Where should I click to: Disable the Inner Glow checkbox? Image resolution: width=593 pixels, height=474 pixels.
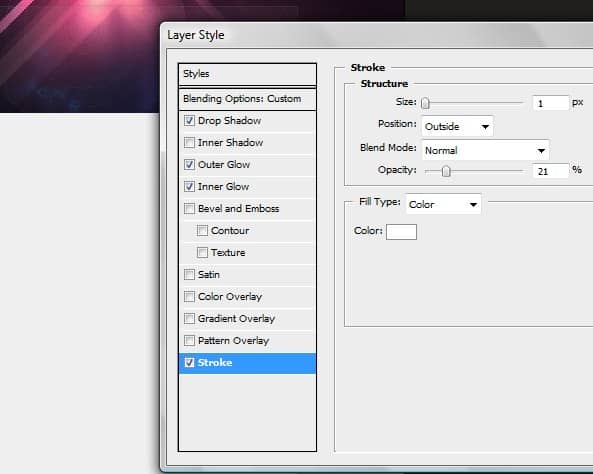(x=189, y=187)
